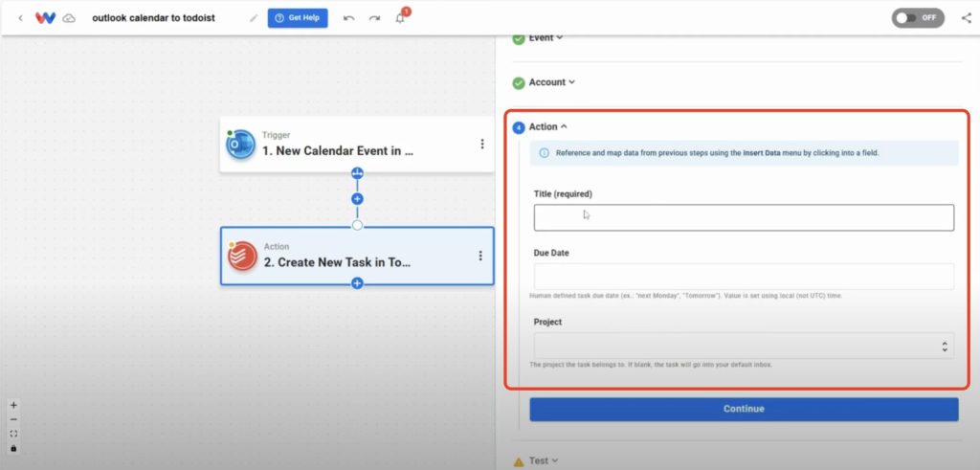Select the Create New Task action step
Viewport: 980px width, 470px height.
click(357, 256)
